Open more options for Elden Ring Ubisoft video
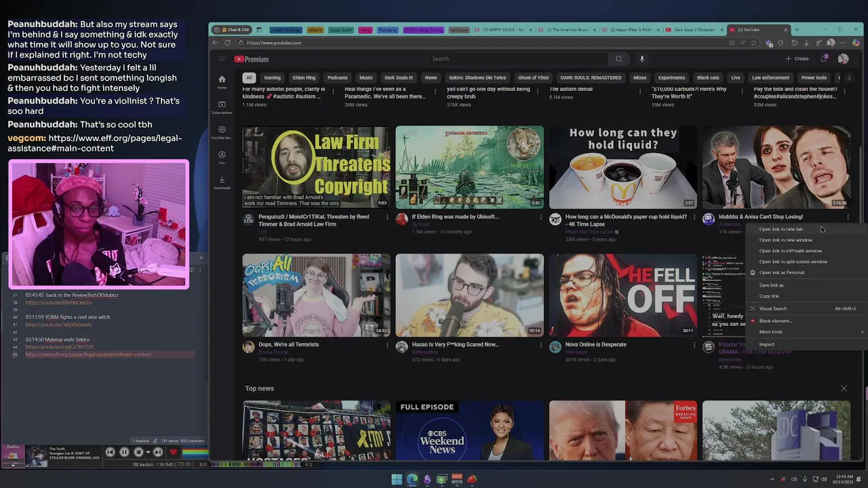Image resolution: width=868 pixels, height=488 pixels. coord(540,217)
